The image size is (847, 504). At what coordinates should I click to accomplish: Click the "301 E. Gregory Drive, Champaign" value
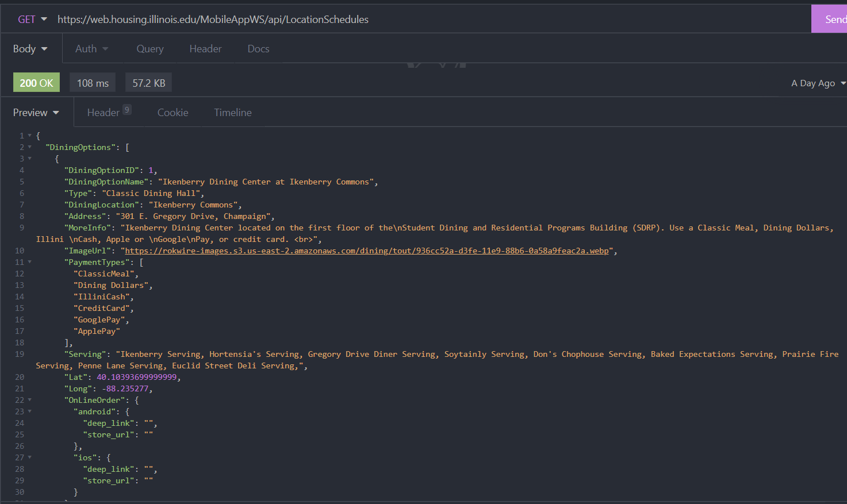[193, 216]
